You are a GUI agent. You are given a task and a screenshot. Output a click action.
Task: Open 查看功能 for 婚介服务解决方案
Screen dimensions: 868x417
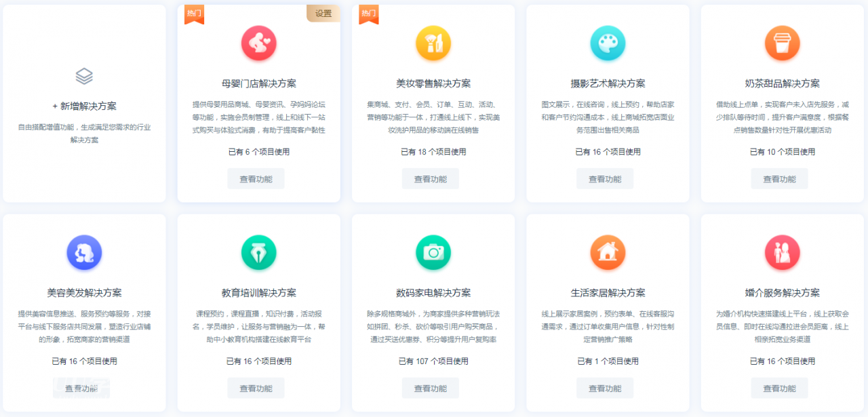779,388
